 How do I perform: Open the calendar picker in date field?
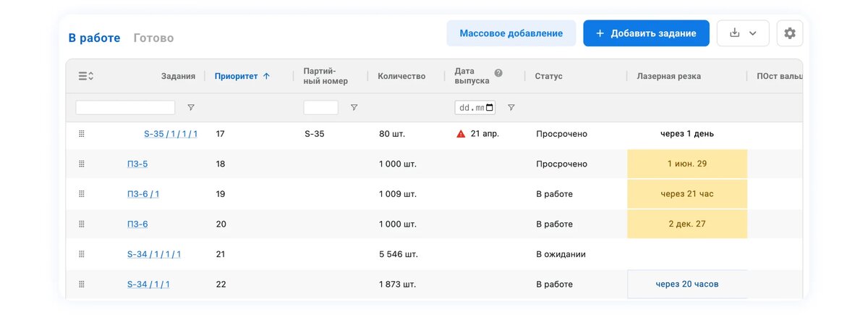(490, 108)
